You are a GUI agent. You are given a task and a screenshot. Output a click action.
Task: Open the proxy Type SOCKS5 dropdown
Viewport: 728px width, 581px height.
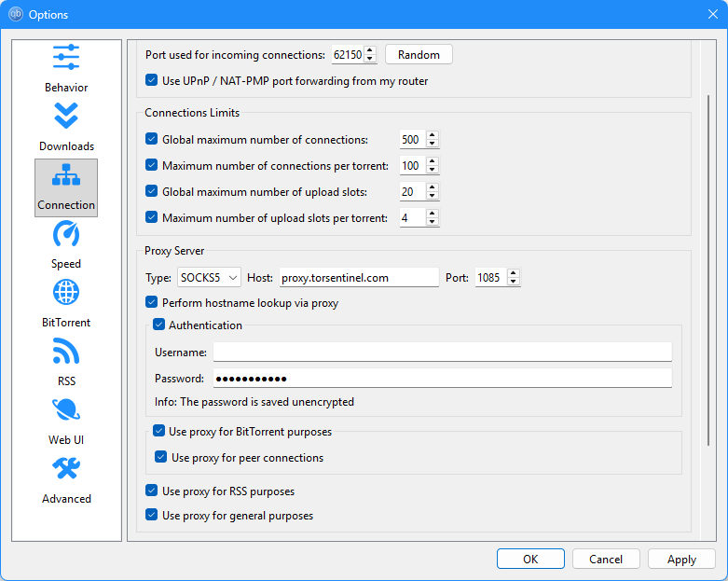209,278
